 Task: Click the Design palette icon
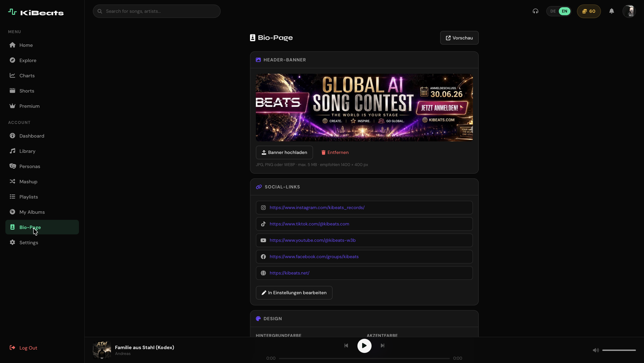pos(258,319)
